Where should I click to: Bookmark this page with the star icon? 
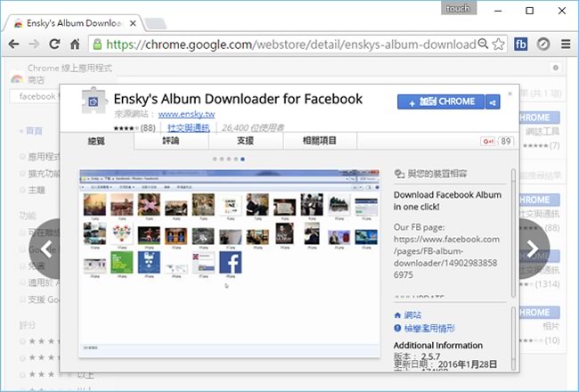click(499, 45)
